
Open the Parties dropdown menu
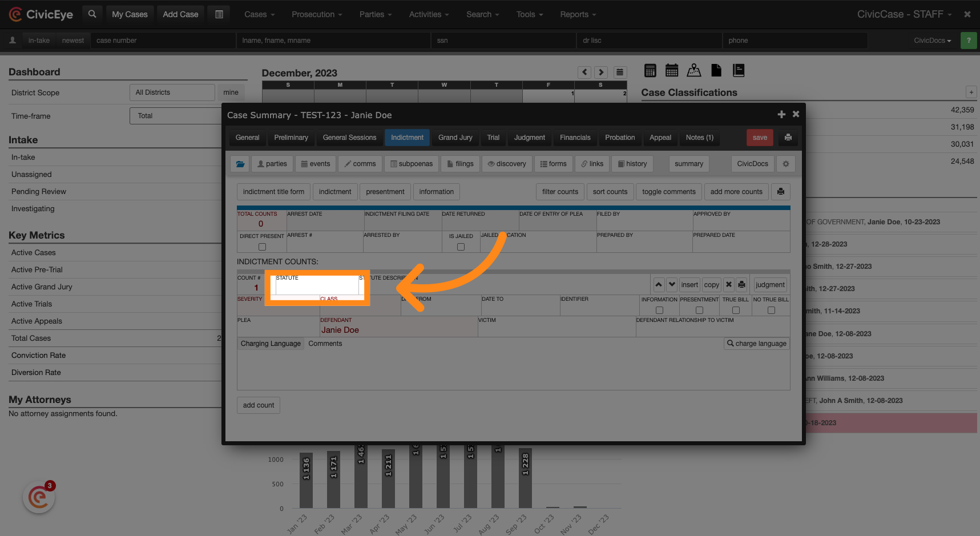(x=376, y=14)
